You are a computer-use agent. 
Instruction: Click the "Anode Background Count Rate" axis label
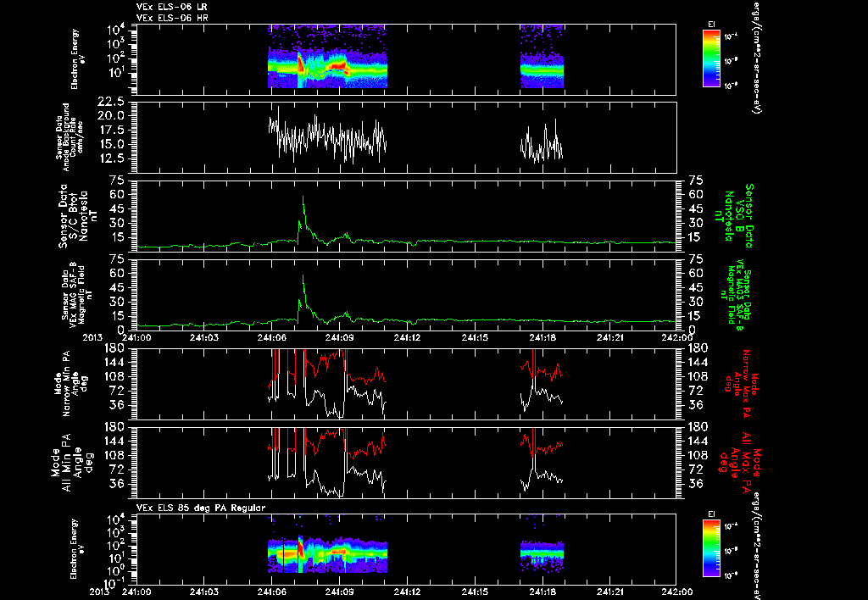pos(70,136)
